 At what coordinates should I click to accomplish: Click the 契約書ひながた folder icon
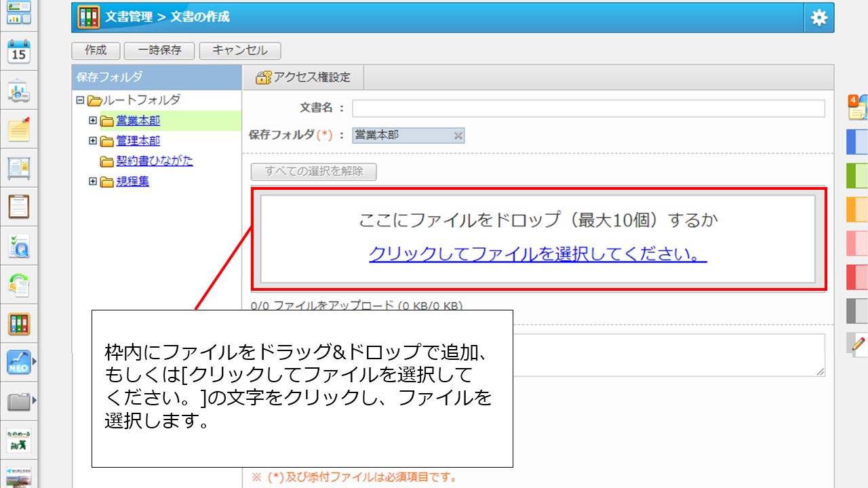pos(107,161)
